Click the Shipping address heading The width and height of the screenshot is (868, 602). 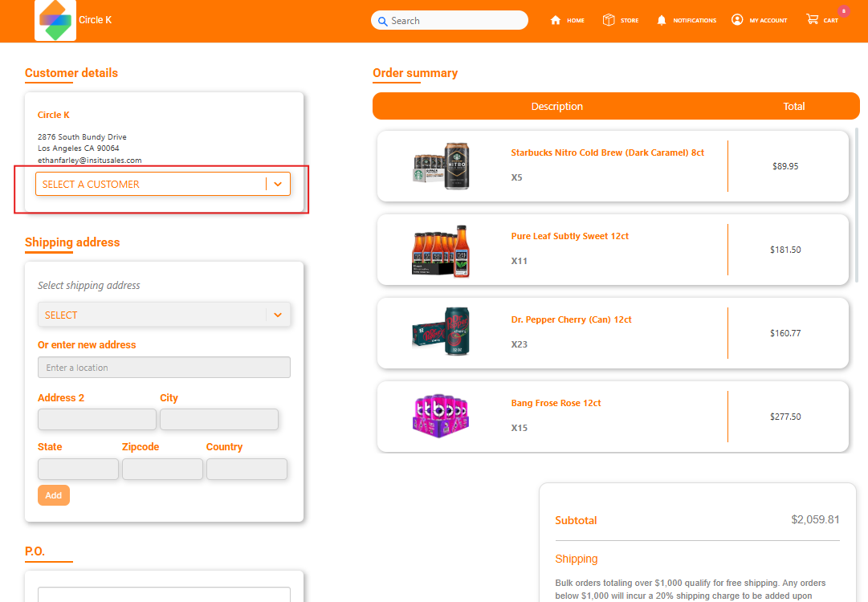(x=72, y=242)
